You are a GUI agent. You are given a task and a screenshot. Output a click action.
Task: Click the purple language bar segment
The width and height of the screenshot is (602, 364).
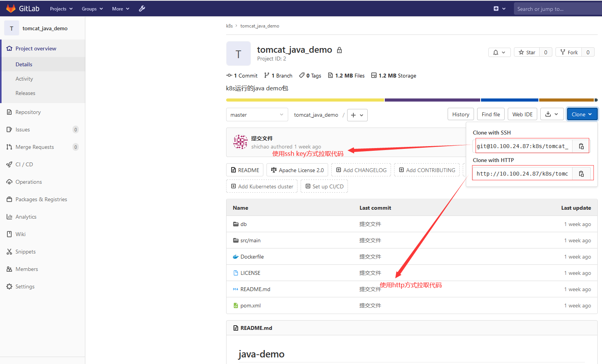pyautogui.click(x=432, y=100)
